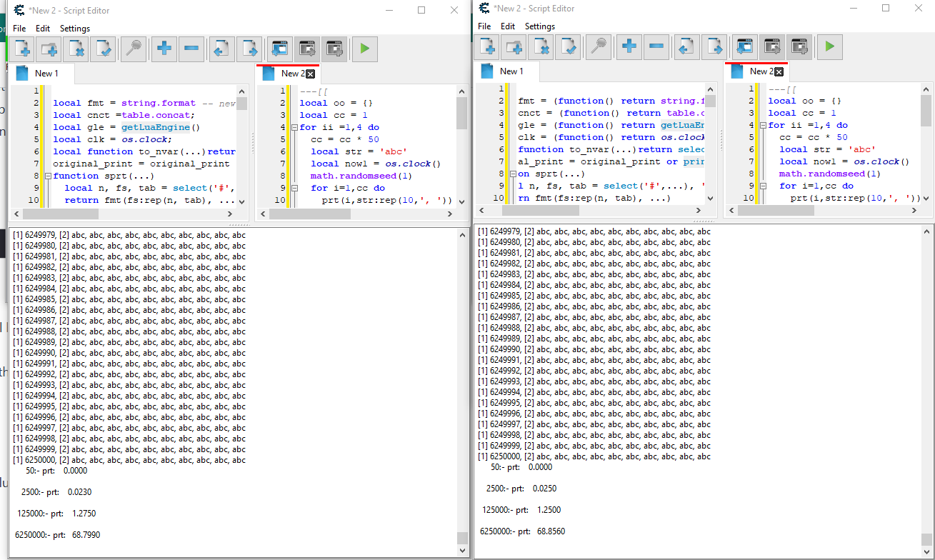
Task: Click blue plus icon in right window toolbar
Action: pos(629,47)
